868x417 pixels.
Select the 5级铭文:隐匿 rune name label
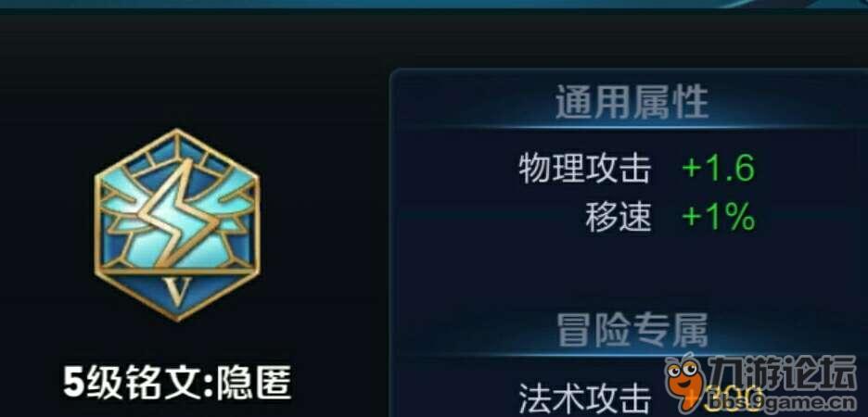click(177, 382)
